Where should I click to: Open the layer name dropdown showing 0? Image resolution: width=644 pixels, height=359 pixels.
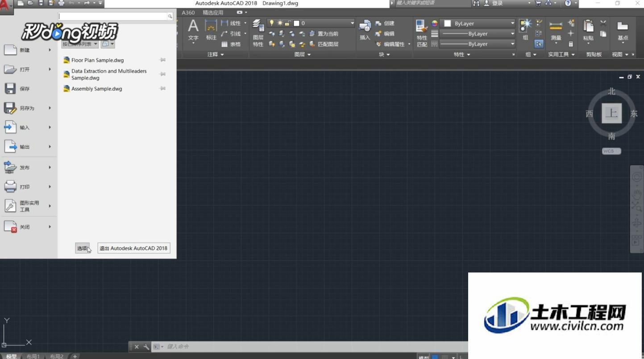point(311,23)
